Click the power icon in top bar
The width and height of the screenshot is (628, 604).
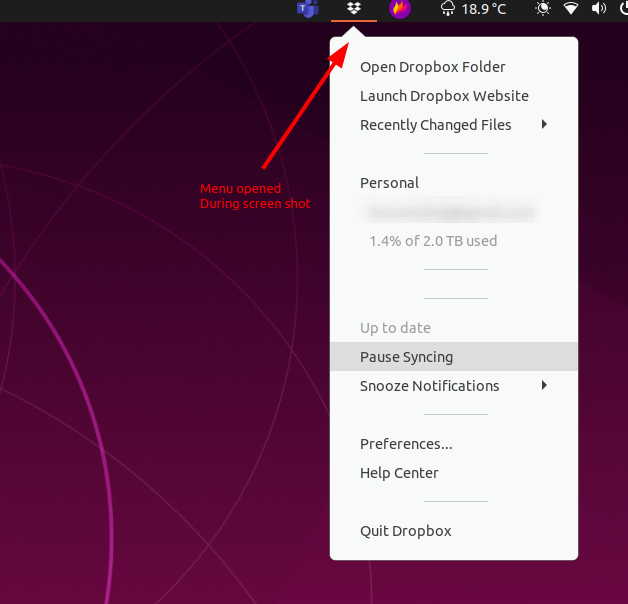pos(624,8)
